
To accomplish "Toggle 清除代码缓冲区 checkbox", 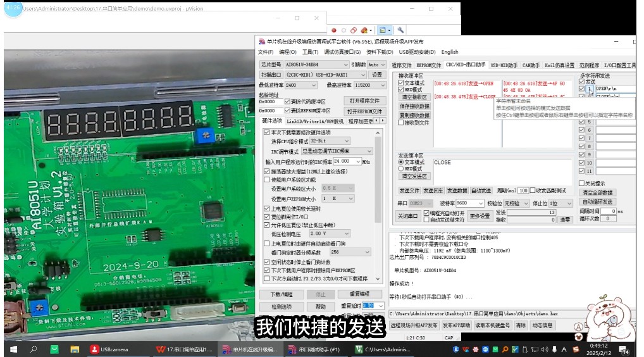I will point(287,101).
